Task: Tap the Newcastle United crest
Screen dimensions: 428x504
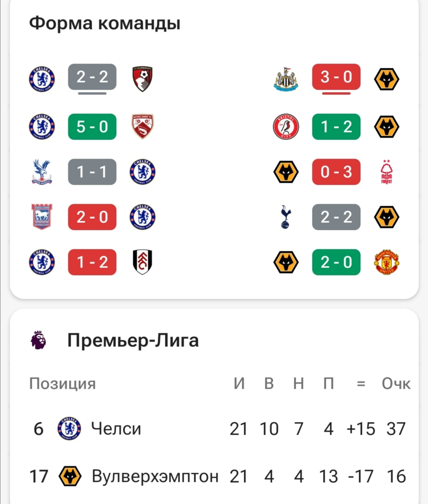Action: pos(286,79)
